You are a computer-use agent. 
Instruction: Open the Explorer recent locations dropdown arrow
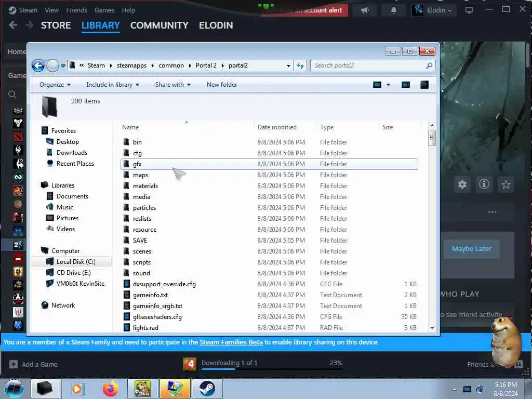point(63,66)
